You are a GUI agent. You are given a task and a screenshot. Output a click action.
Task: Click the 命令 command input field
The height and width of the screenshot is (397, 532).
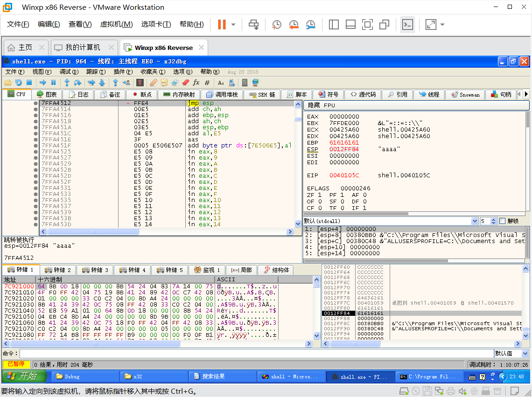point(257,354)
